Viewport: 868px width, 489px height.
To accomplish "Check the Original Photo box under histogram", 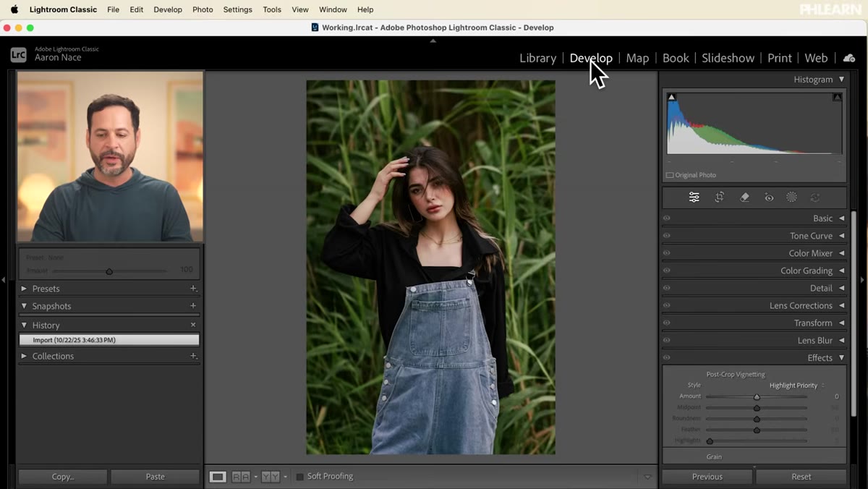I will click(x=670, y=175).
